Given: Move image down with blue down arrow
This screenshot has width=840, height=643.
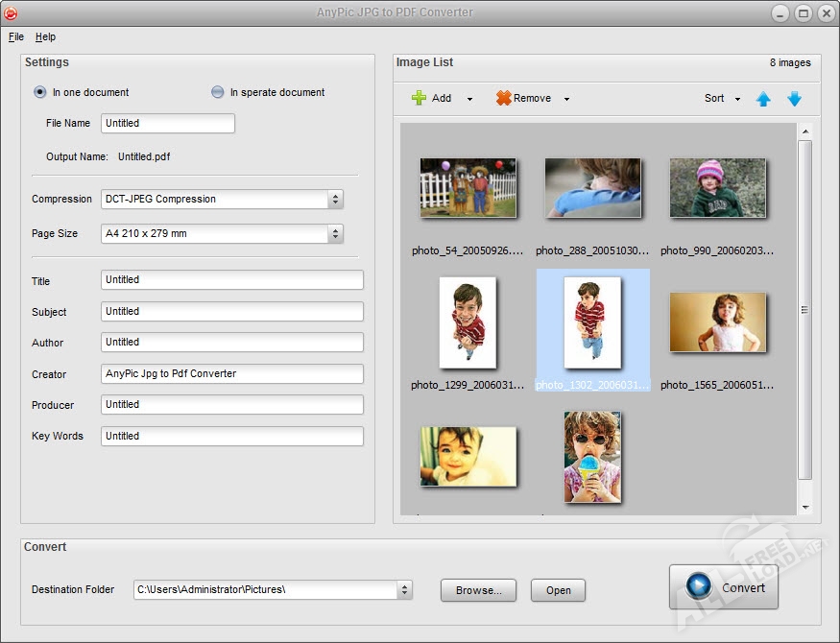Looking at the screenshot, I should (x=795, y=99).
